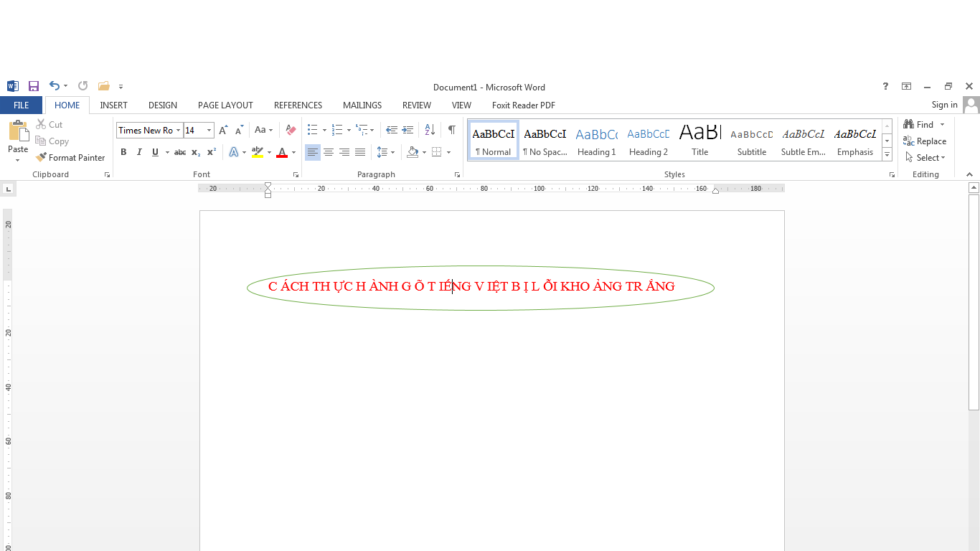Toggle Italic formatting
The width and height of the screenshot is (980, 551).
(x=139, y=152)
